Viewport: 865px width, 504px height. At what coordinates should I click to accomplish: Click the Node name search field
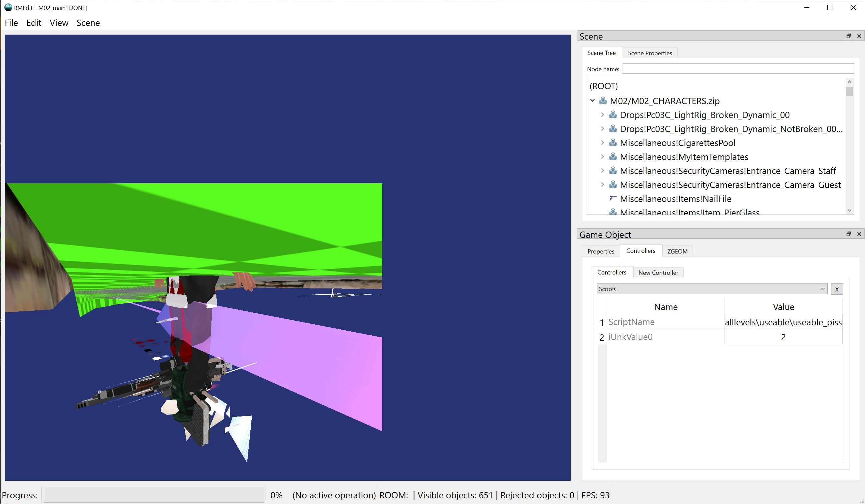point(738,69)
